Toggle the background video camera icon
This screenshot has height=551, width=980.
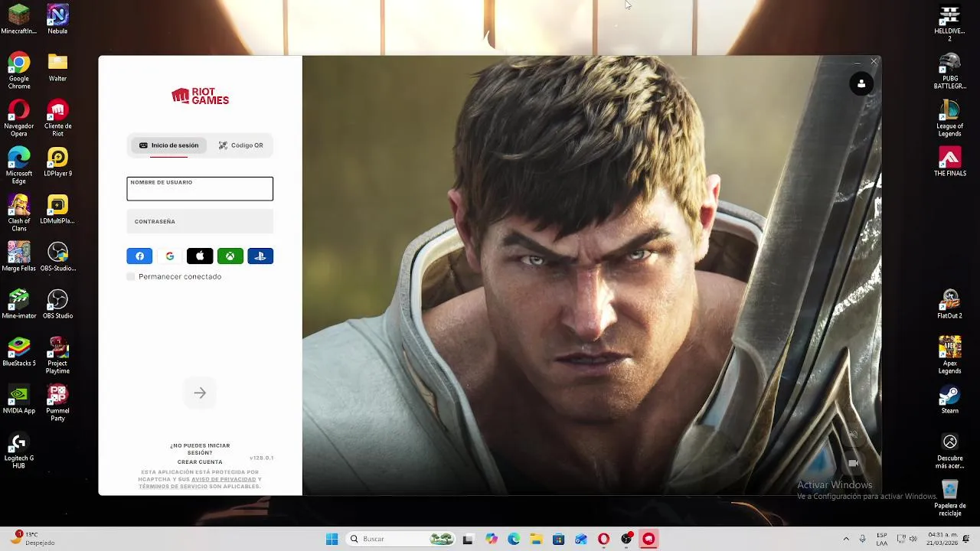[853, 463]
